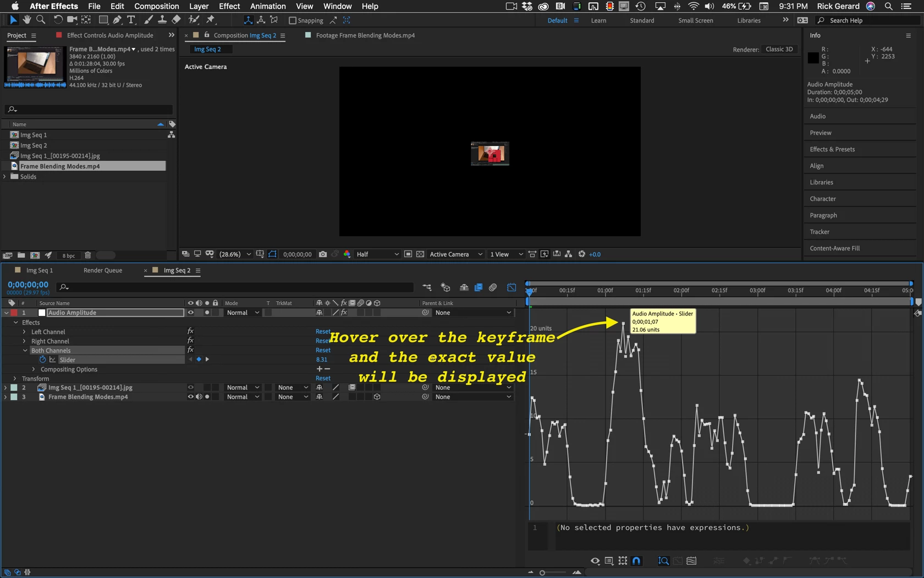
Task: Switch to the Render Queue tab
Action: (103, 270)
